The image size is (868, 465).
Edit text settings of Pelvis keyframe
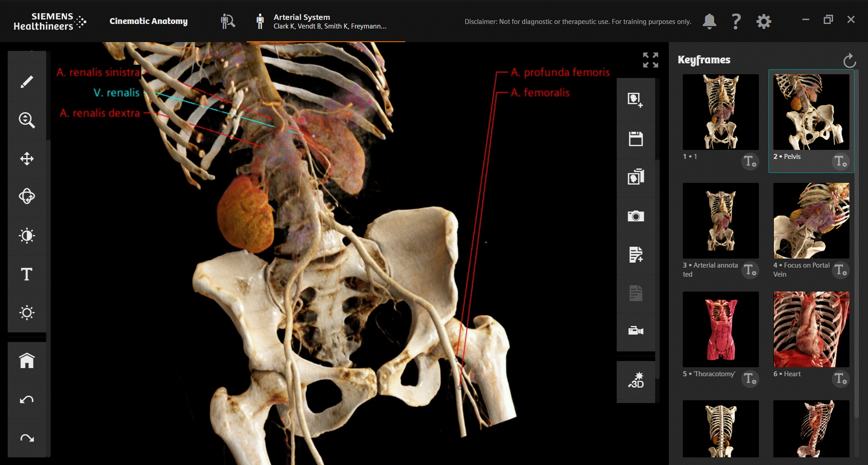click(840, 162)
